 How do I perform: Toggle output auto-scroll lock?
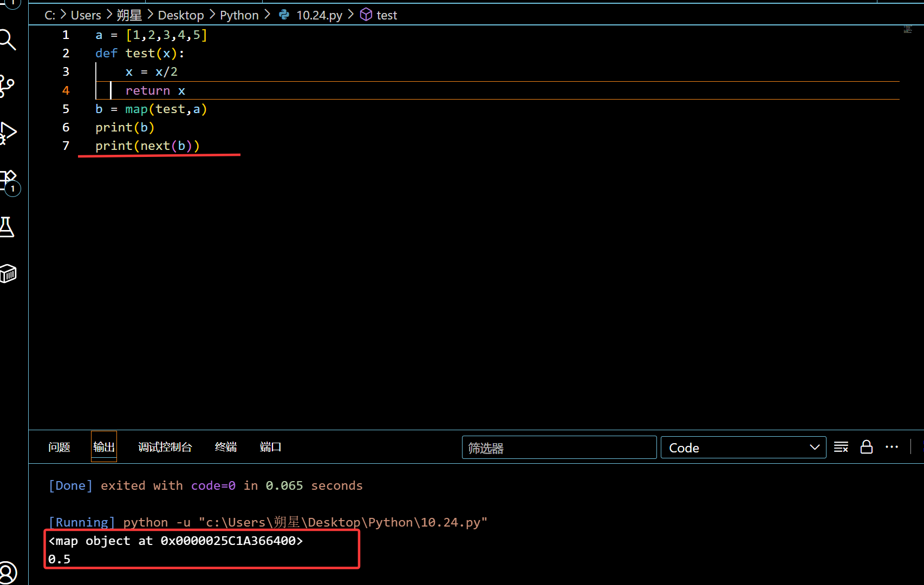click(867, 447)
